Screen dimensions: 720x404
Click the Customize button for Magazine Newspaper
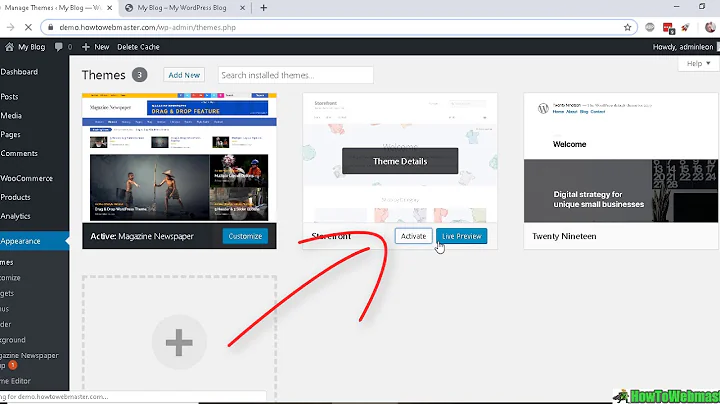(x=245, y=236)
